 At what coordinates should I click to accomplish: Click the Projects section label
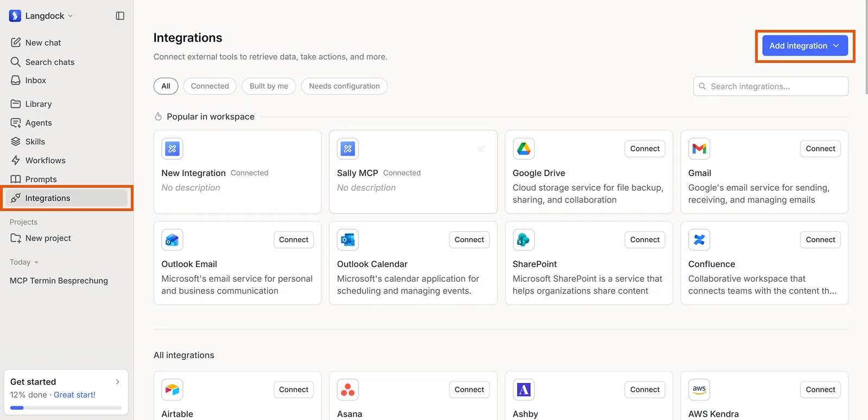[23, 222]
